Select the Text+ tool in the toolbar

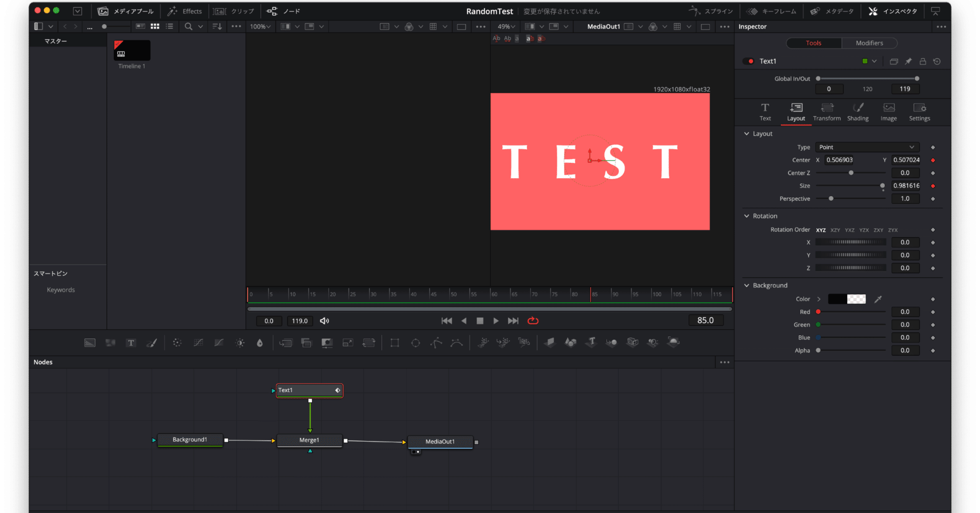[x=131, y=343]
